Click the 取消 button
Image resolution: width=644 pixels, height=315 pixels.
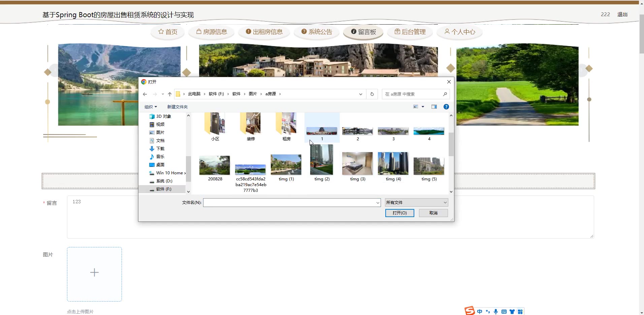(433, 213)
